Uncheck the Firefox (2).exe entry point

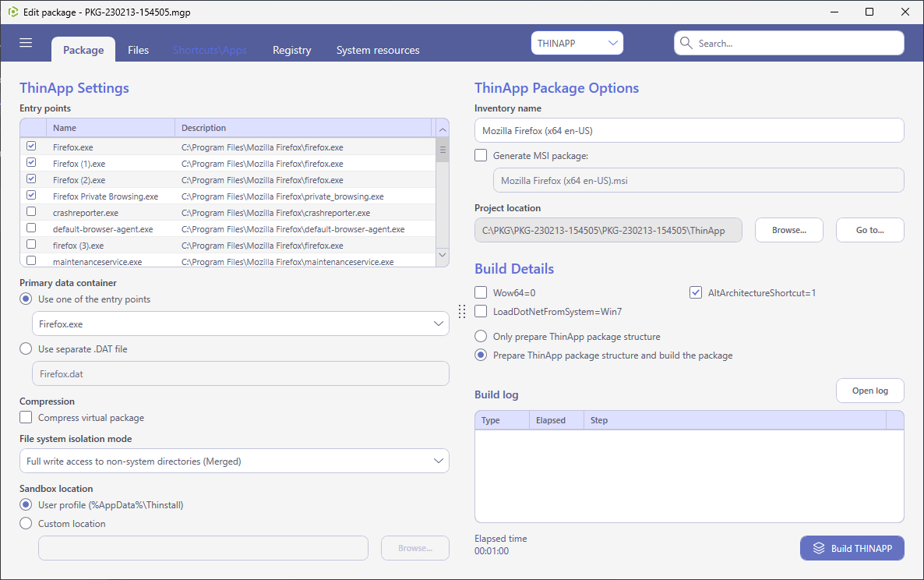(31, 179)
